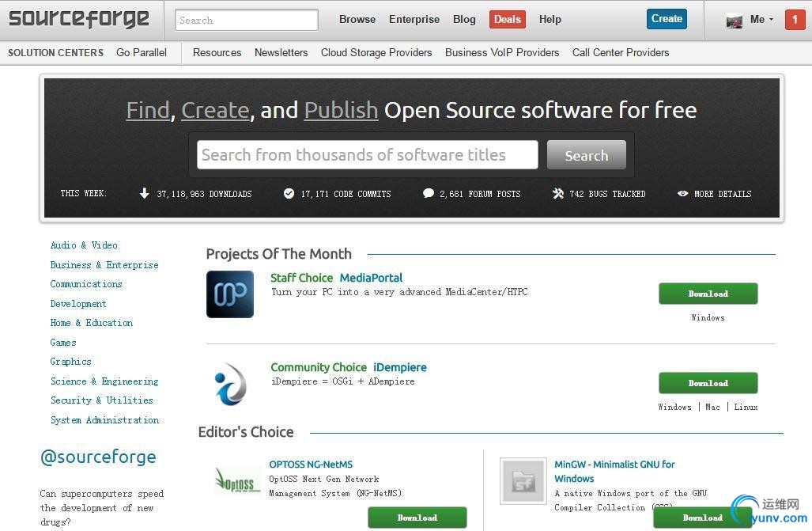Open MORE DETAILS stats link
812x531 pixels.
click(723, 193)
